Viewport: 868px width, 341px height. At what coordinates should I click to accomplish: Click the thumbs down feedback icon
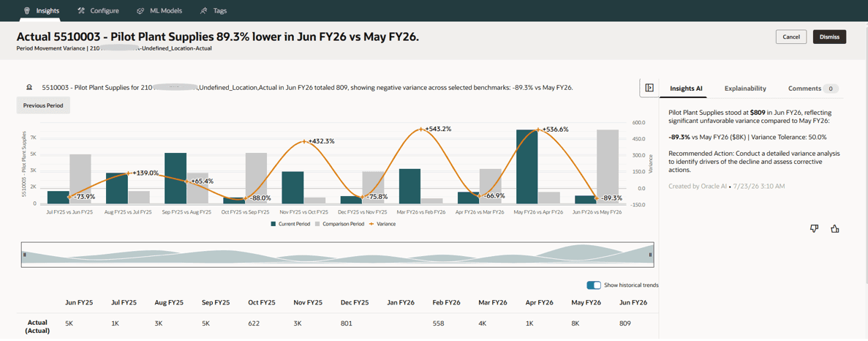[814, 228]
